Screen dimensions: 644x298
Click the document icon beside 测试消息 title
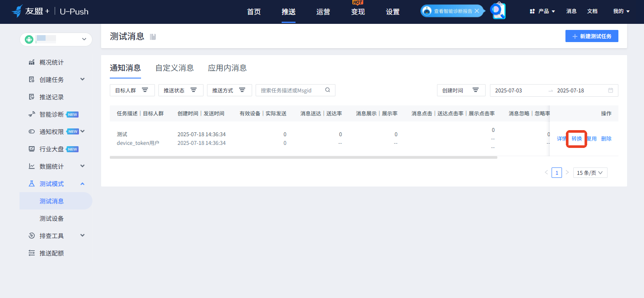click(x=153, y=37)
